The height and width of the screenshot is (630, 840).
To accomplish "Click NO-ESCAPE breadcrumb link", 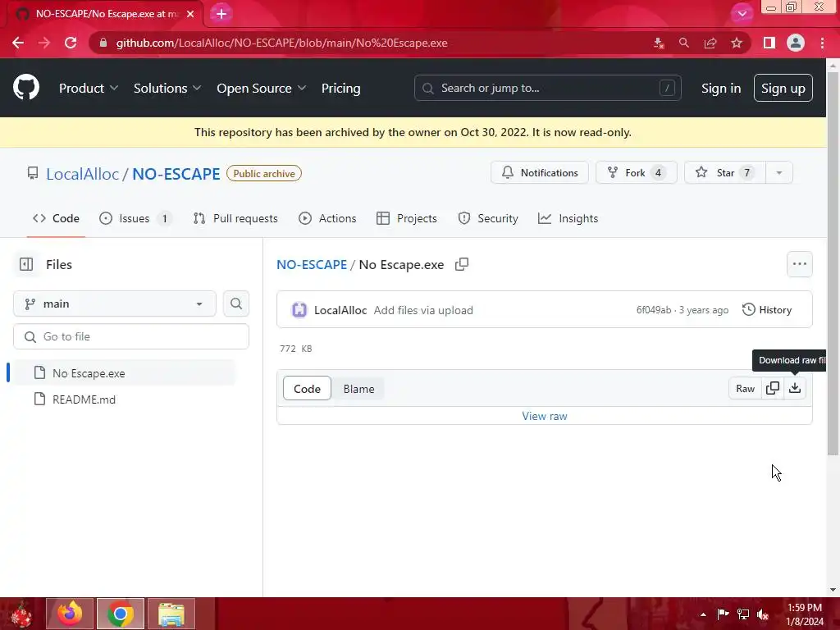I will click(x=312, y=265).
